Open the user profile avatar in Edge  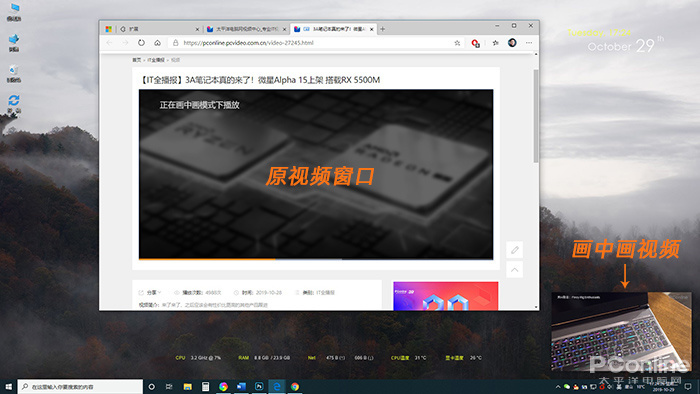pos(512,43)
